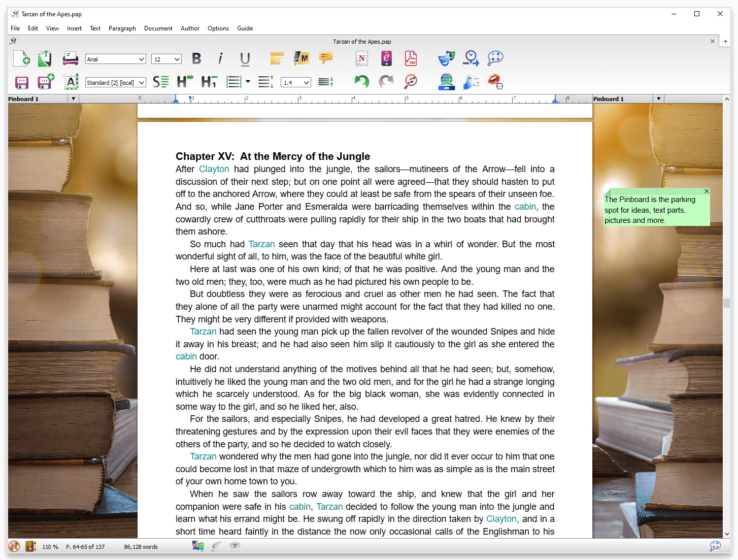Expand the alignment options arrow
Screen dimensions: 738x560
pos(248,81)
